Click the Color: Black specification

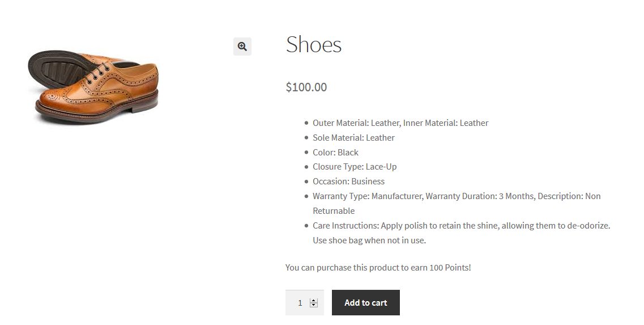(335, 153)
